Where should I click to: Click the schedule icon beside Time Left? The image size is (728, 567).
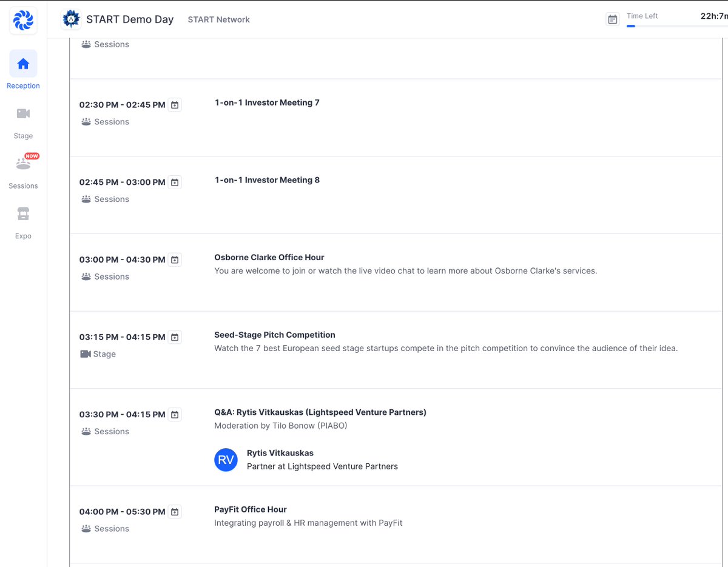pos(613,19)
